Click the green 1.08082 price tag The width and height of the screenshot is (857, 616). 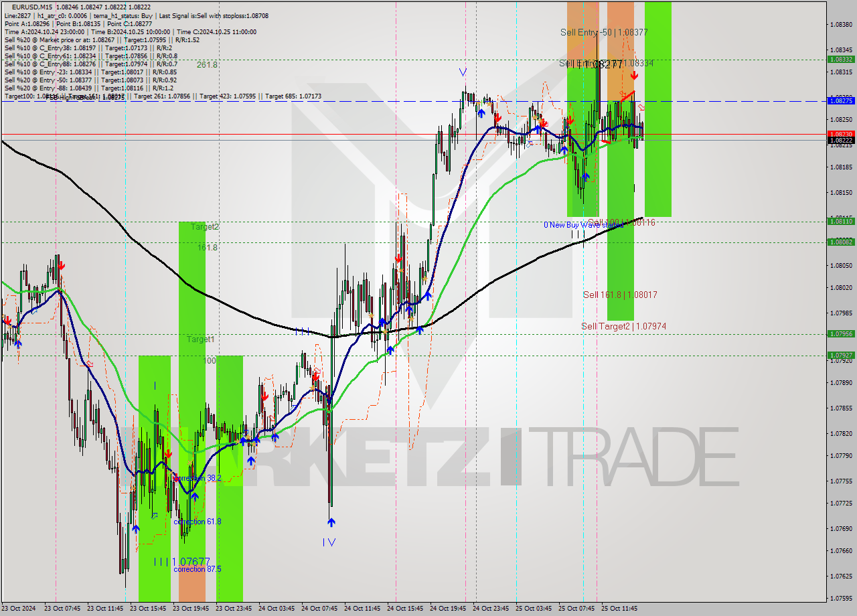(841, 242)
